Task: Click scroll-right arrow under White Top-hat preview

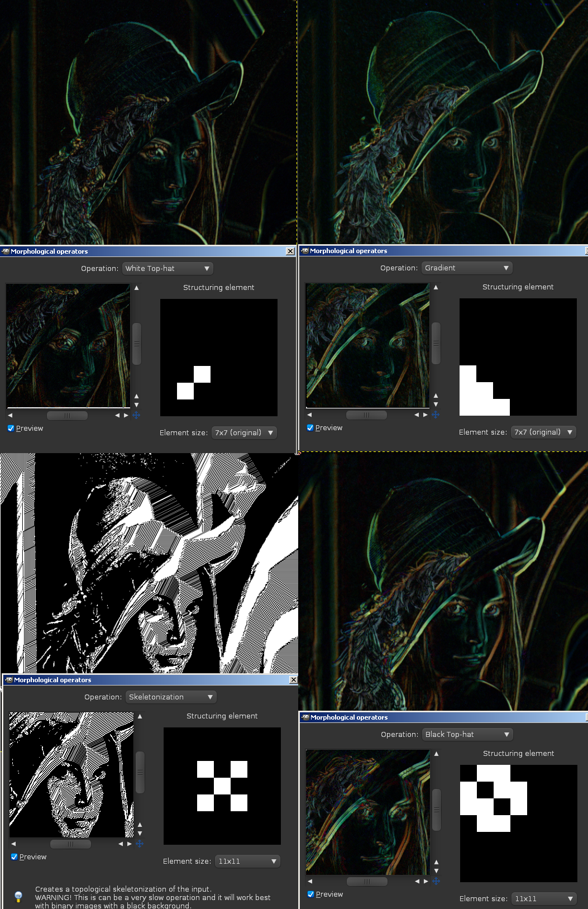Action: click(x=126, y=415)
